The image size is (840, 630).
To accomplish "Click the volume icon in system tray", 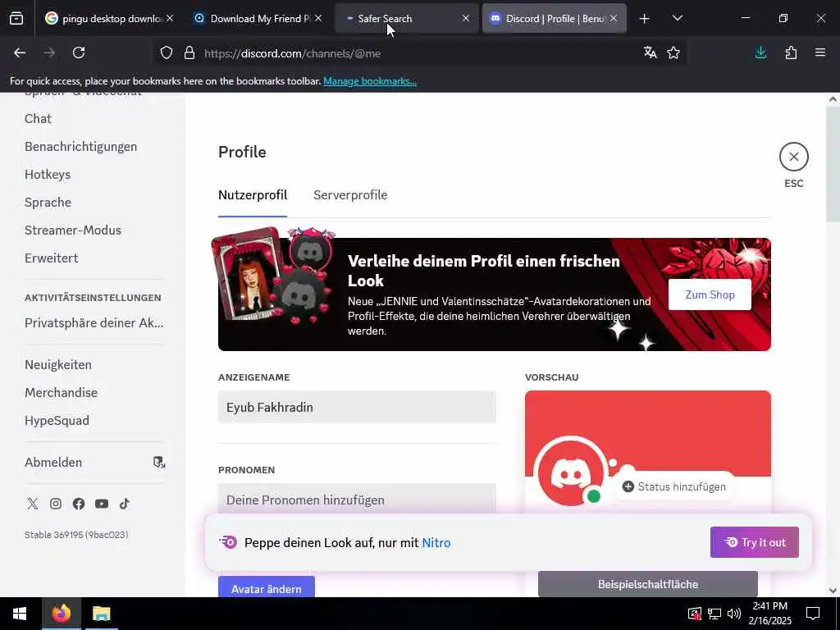I will coord(734,614).
